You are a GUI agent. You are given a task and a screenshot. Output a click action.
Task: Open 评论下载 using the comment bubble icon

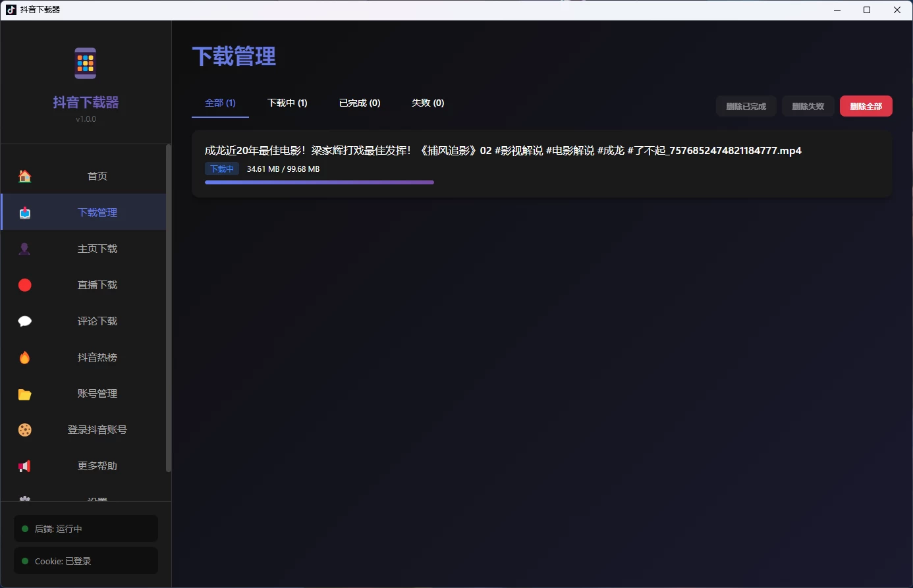[24, 321]
